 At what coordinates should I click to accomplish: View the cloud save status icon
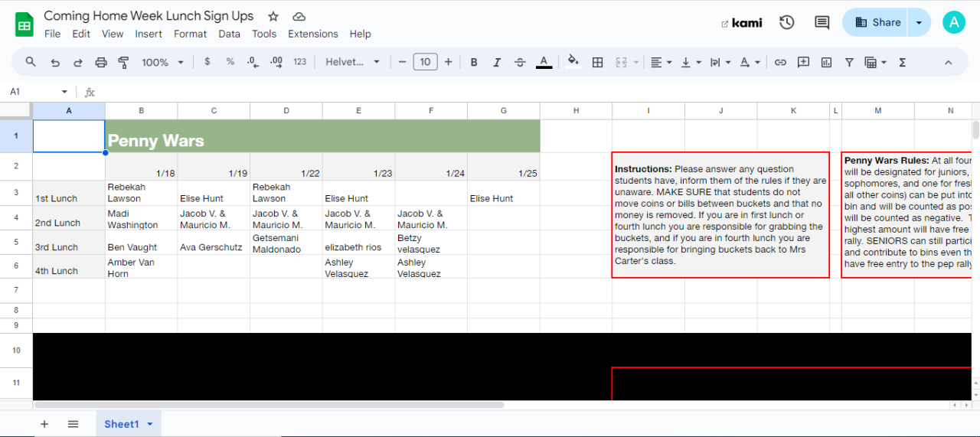tap(299, 16)
